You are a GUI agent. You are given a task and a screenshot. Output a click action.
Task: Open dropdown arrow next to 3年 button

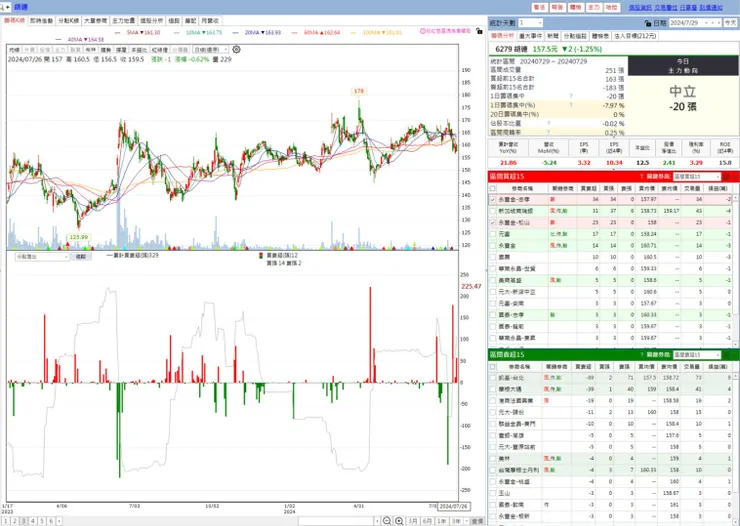[x=466, y=521]
